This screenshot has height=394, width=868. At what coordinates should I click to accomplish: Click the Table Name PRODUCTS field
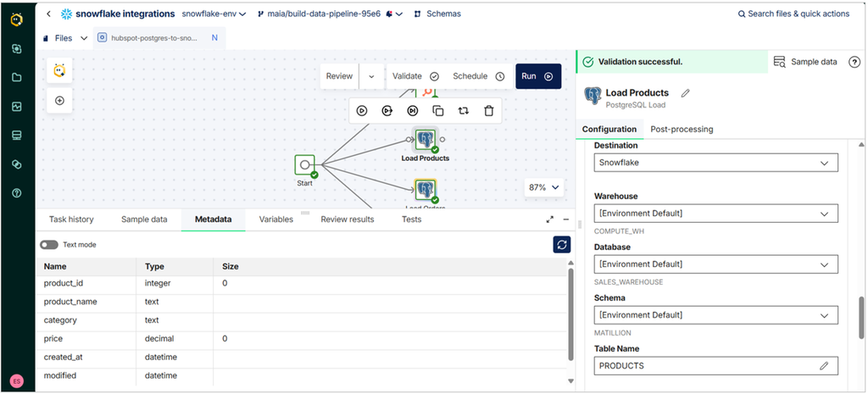[715, 366]
